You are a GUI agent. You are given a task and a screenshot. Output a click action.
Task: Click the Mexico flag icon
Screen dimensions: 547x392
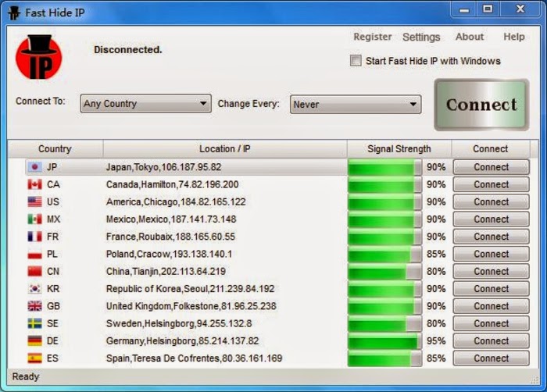pos(34,219)
